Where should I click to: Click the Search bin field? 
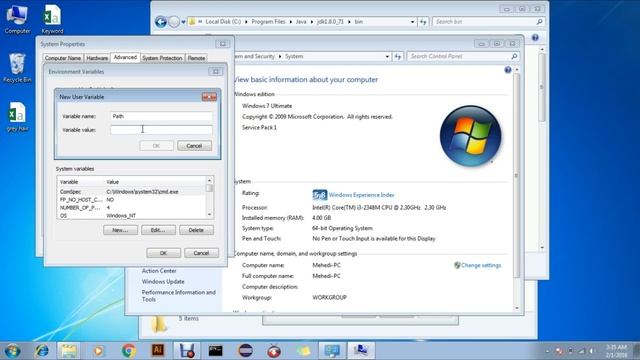(x=484, y=22)
